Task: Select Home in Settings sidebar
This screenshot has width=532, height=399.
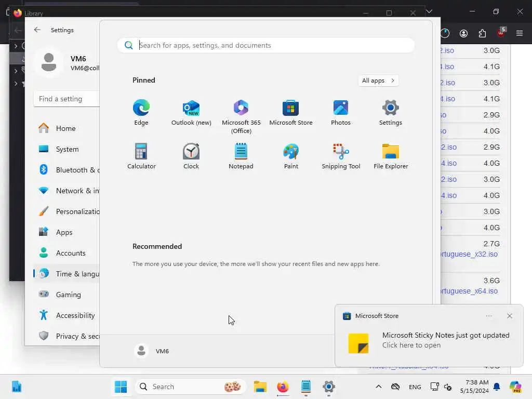Action: click(x=66, y=128)
